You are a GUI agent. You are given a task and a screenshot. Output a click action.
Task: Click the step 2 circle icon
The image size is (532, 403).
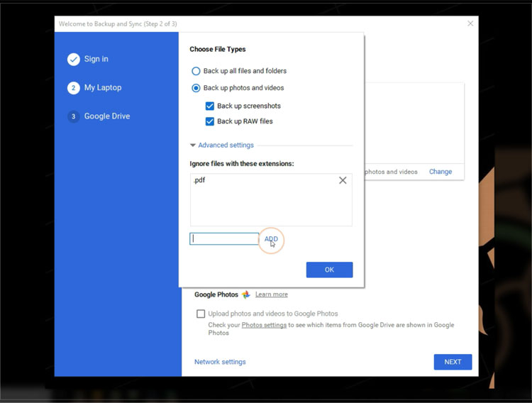pyautogui.click(x=73, y=87)
